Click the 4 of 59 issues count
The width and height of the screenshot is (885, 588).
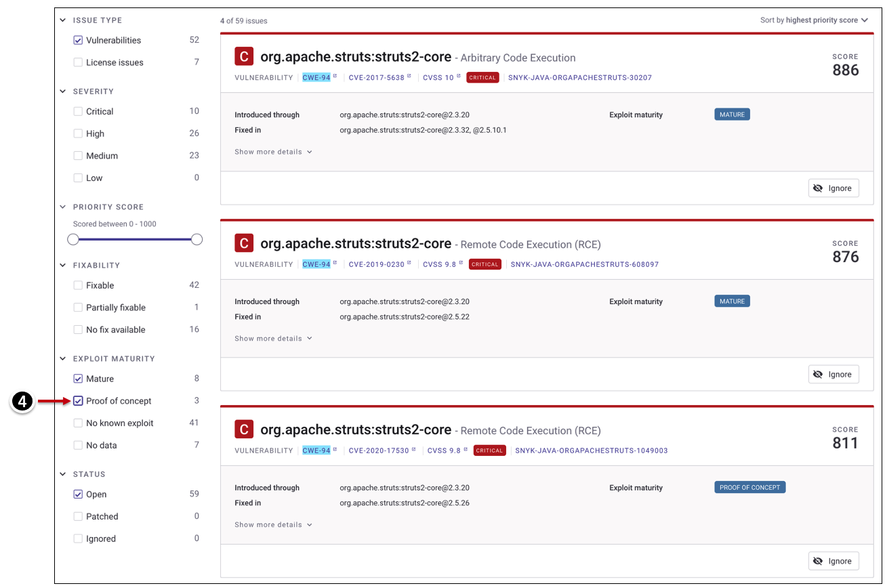tap(244, 21)
